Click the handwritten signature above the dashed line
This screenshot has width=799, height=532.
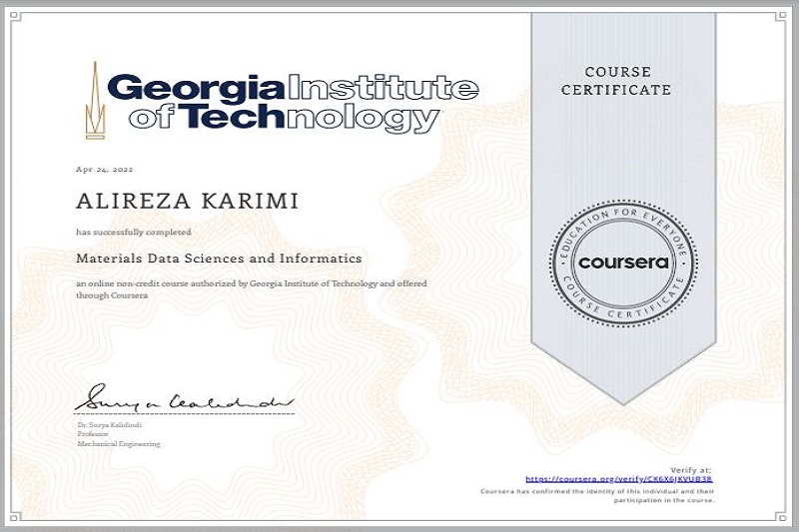(x=185, y=397)
